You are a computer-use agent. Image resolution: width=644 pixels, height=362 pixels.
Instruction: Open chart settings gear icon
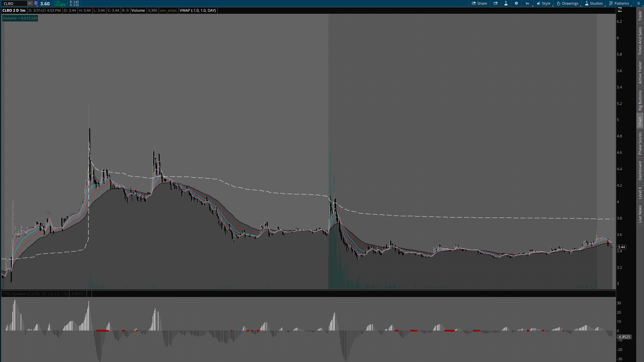click(516, 3)
